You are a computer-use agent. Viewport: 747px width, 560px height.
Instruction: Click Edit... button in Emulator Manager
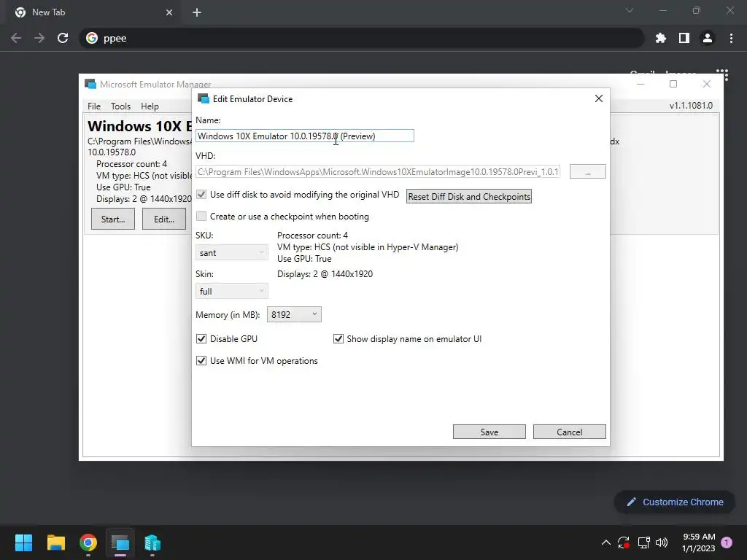tap(164, 219)
